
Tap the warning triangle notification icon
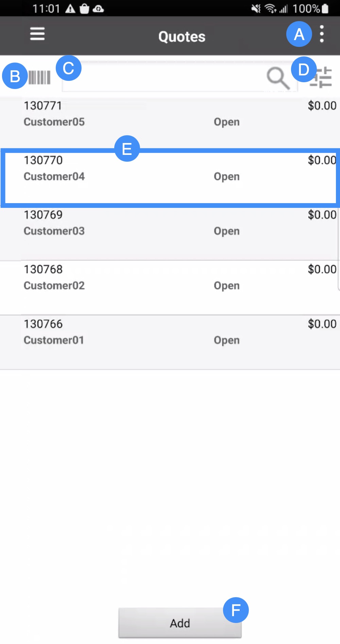(70, 9)
